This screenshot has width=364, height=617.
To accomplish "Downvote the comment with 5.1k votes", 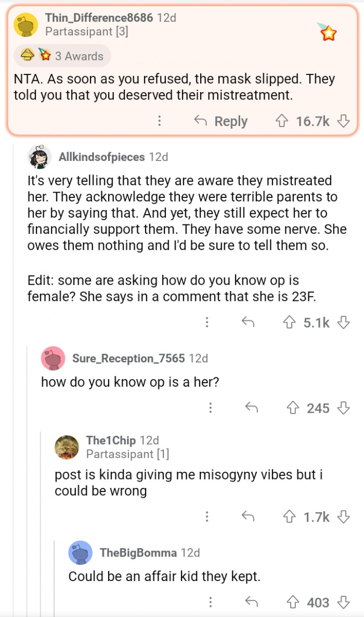I will 343,323.
